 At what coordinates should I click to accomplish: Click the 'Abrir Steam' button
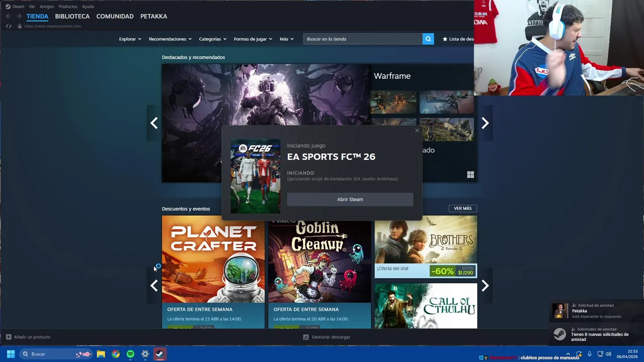350,200
